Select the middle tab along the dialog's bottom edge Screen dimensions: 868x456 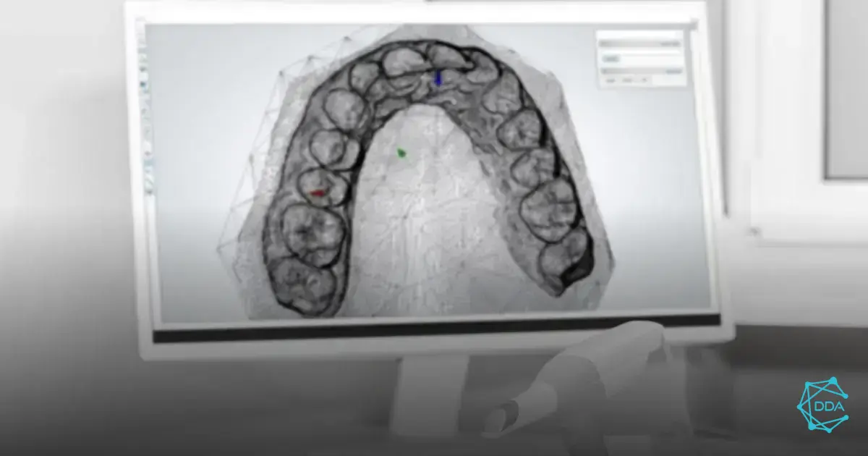click(x=627, y=80)
